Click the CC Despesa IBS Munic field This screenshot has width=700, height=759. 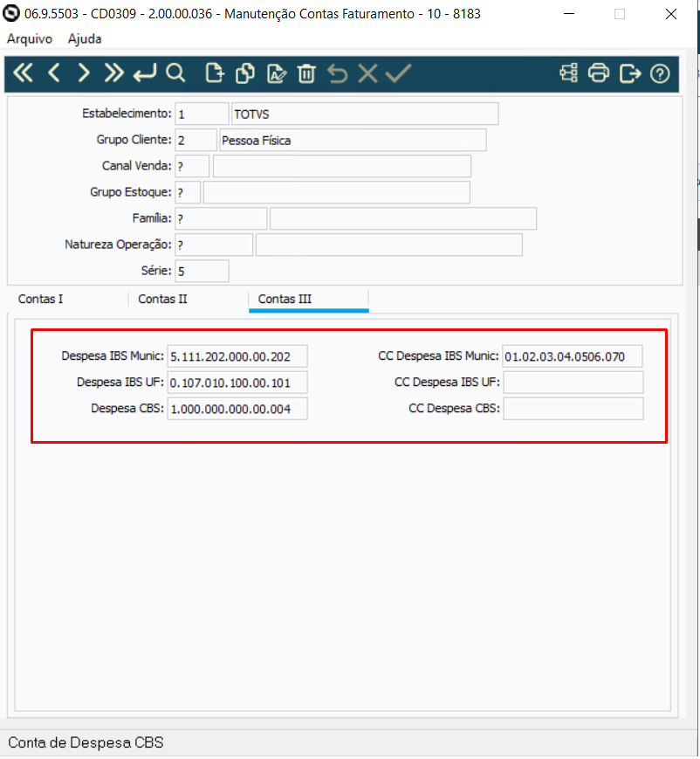click(573, 356)
